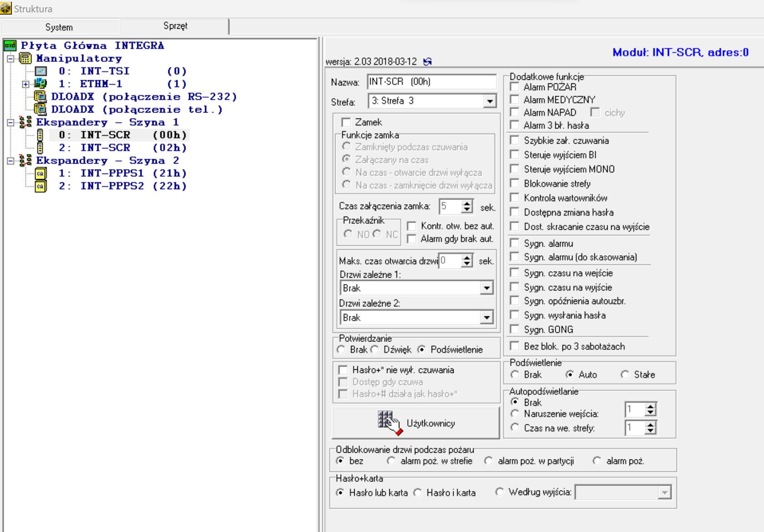The height and width of the screenshot is (532, 764).
Task: Click the INT-TSI keypad icon
Action: 41,71
